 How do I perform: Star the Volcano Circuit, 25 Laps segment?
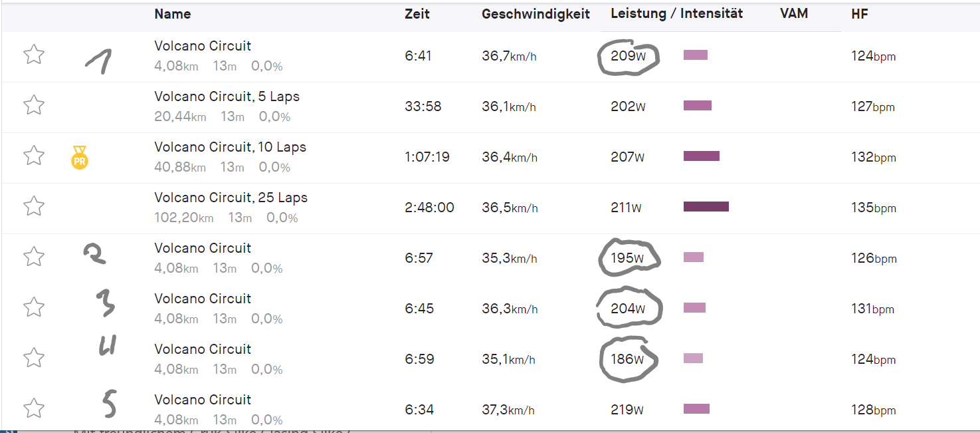(34, 206)
